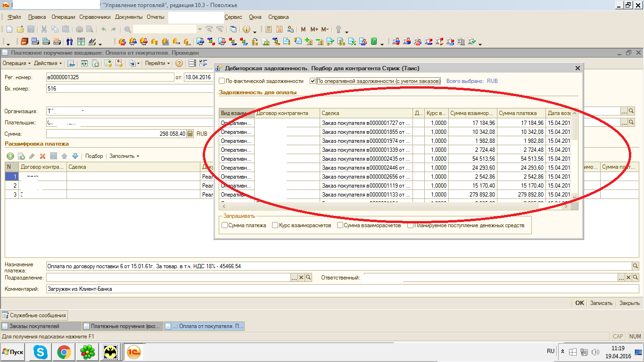The width and height of the screenshot is (644, 362).
Task: Open the calculator icon in top toolbar
Action: pyautogui.click(x=268, y=29)
